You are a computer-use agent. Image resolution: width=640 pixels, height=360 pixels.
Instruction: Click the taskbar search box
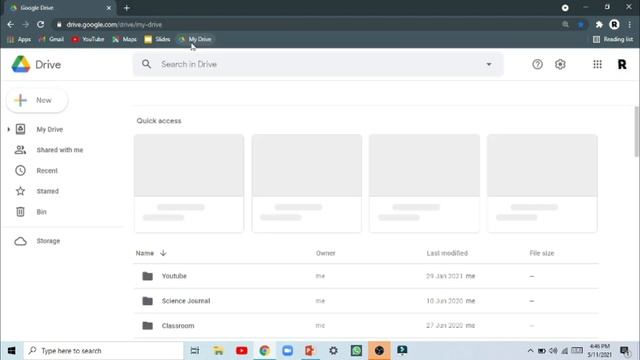pyautogui.click(x=104, y=351)
